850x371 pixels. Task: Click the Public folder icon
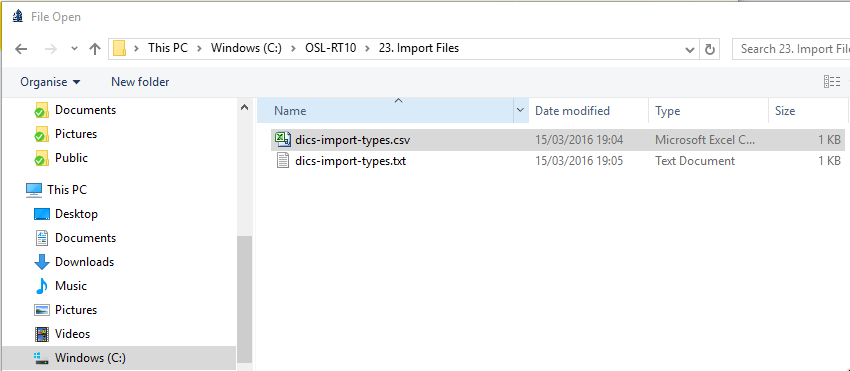[x=42, y=158]
